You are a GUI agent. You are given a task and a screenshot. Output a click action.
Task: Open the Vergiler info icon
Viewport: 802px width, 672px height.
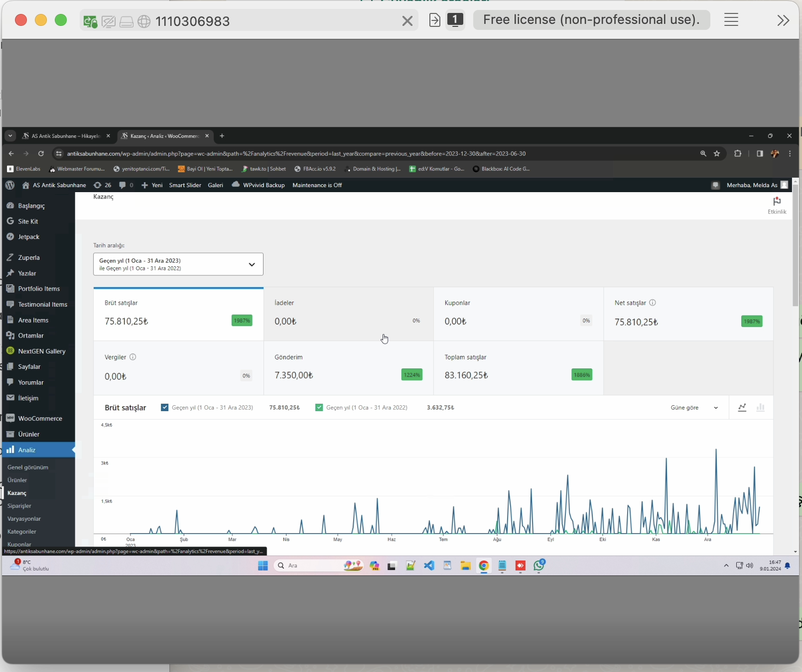(133, 357)
